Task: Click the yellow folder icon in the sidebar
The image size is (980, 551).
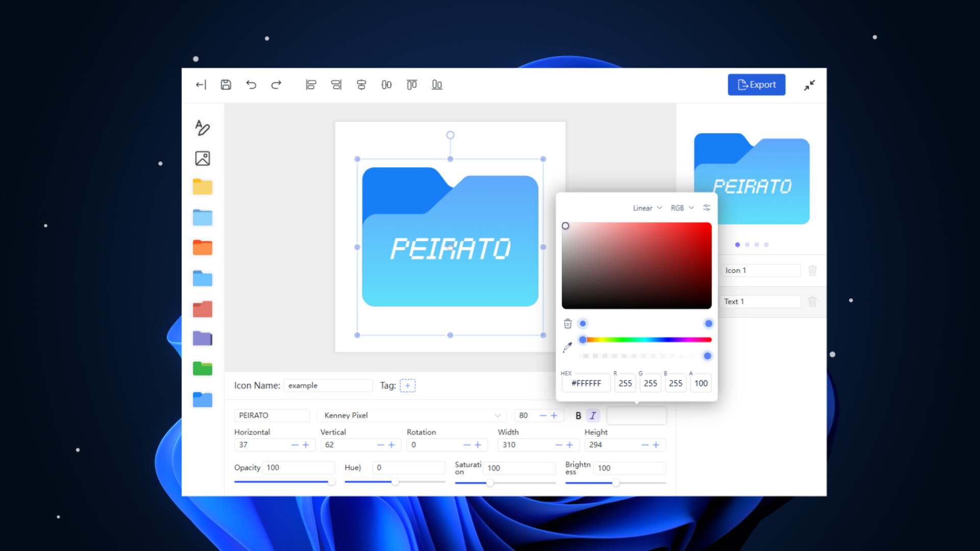Action: click(x=202, y=187)
